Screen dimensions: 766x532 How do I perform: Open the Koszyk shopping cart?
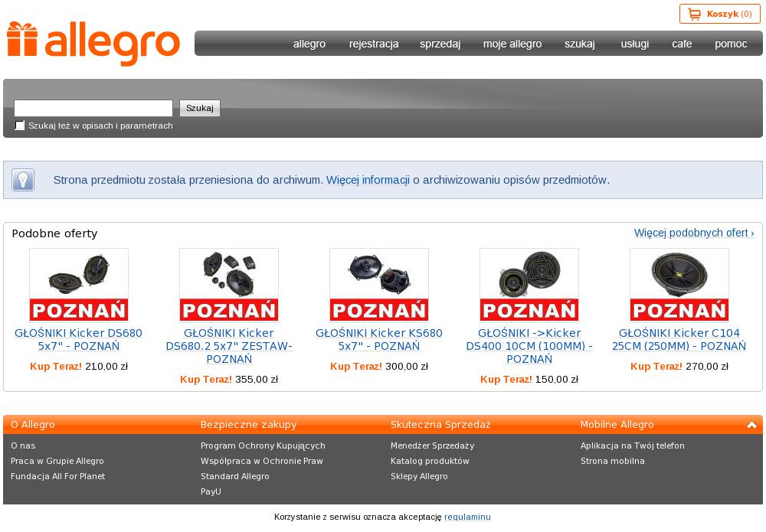tap(719, 14)
